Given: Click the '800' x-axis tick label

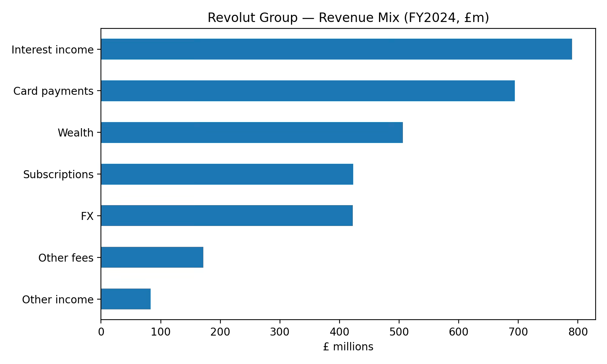Looking at the screenshot, I should pyautogui.click(x=577, y=332).
